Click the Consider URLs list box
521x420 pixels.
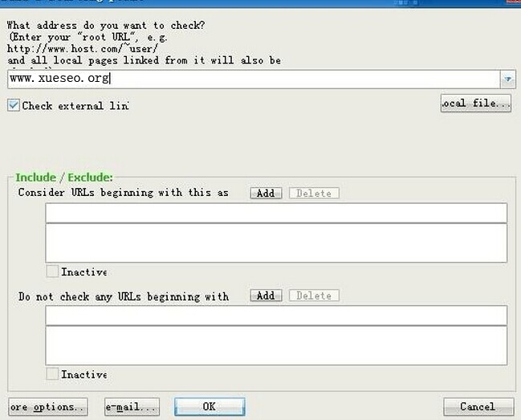click(276, 243)
